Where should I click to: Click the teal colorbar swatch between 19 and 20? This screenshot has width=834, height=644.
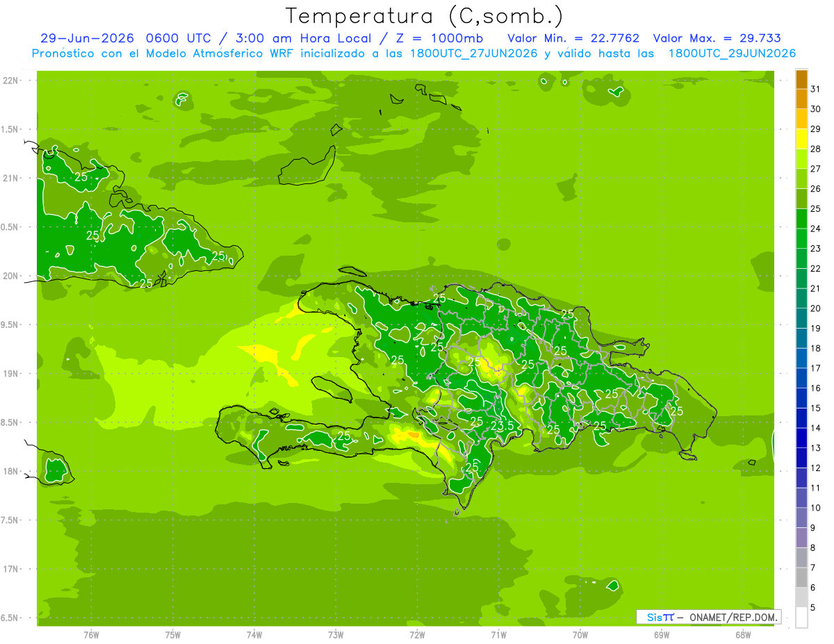pos(801,318)
